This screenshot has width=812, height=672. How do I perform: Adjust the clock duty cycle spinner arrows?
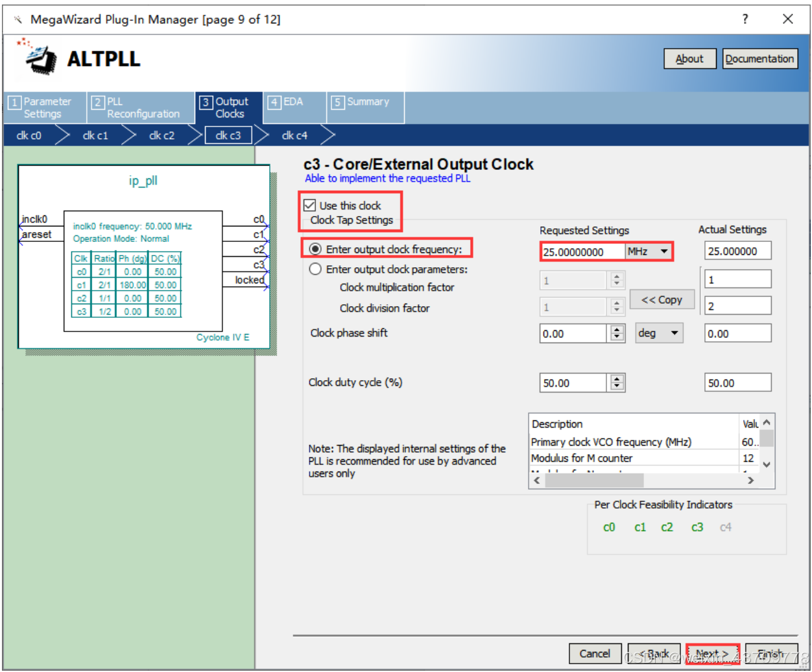tap(617, 383)
